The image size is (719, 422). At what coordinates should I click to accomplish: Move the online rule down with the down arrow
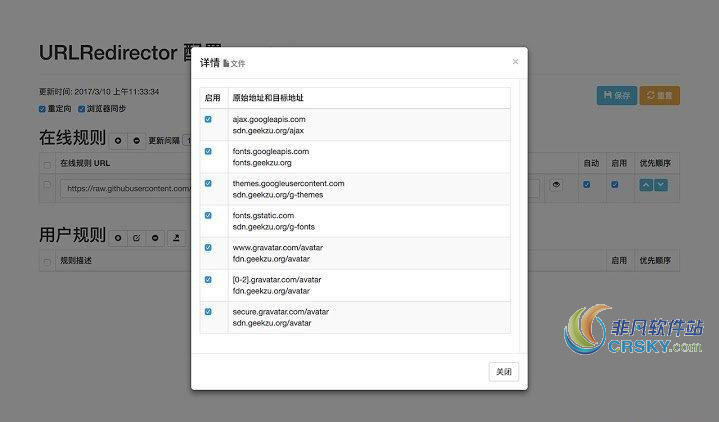click(661, 185)
